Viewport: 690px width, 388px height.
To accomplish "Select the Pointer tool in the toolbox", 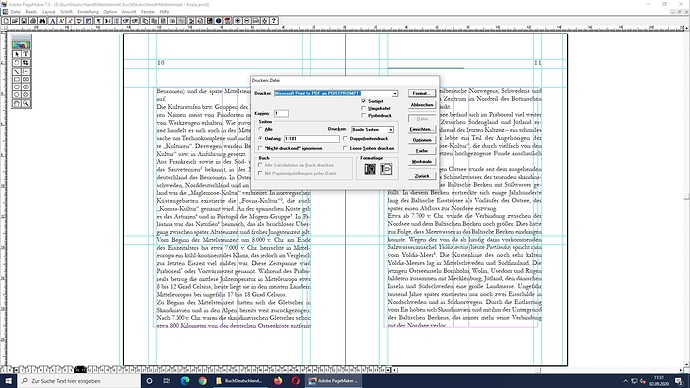I will point(17,54).
